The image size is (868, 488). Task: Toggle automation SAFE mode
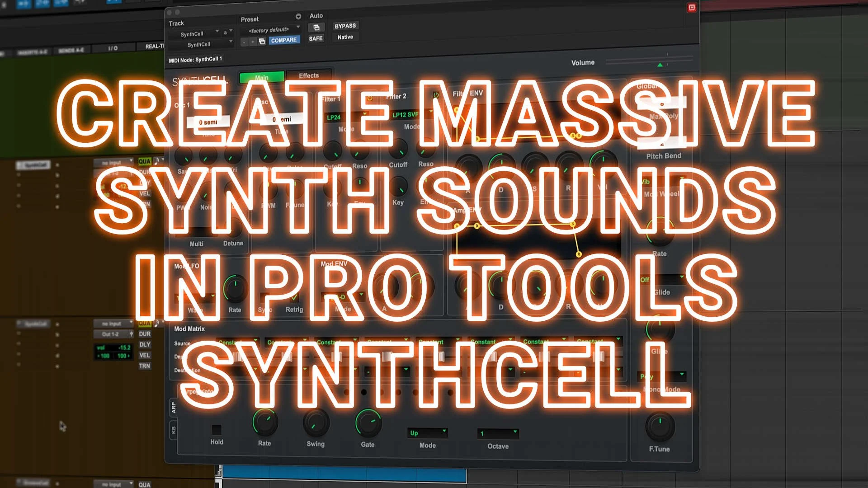click(316, 39)
